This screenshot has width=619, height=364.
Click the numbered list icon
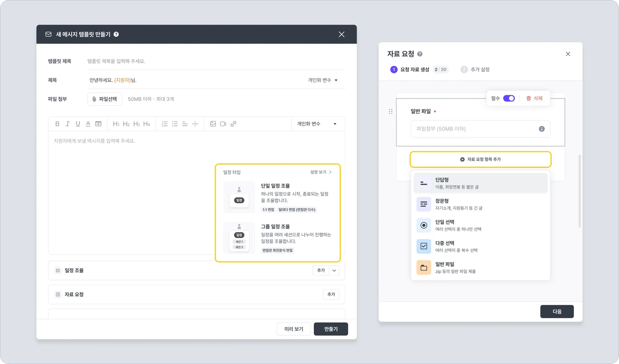coord(164,124)
